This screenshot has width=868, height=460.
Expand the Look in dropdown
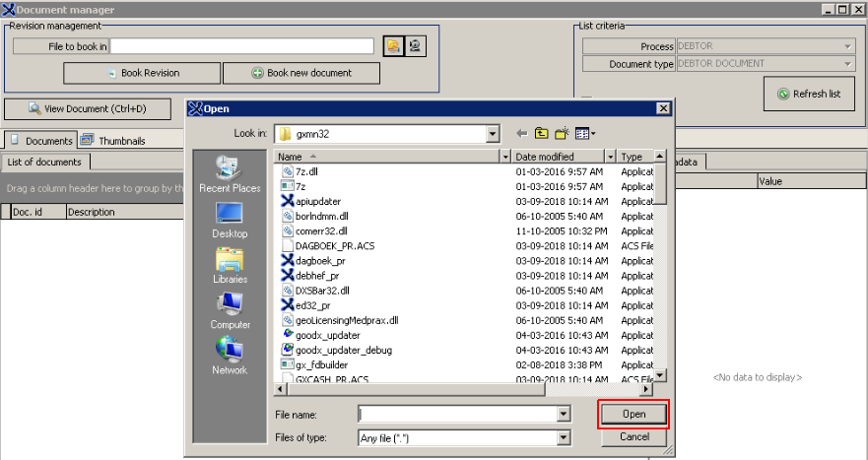(x=493, y=133)
